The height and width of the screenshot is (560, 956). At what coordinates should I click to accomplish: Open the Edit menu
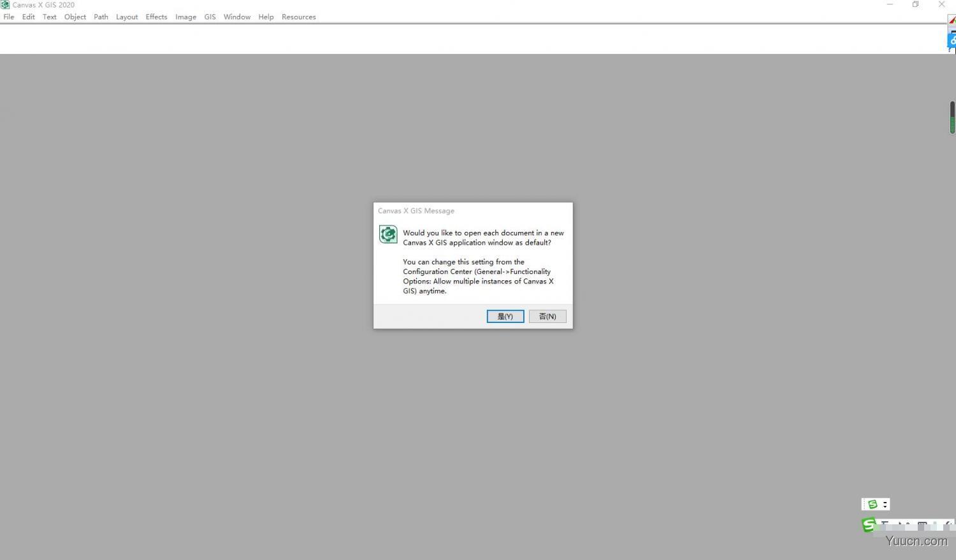pos(29,17)
